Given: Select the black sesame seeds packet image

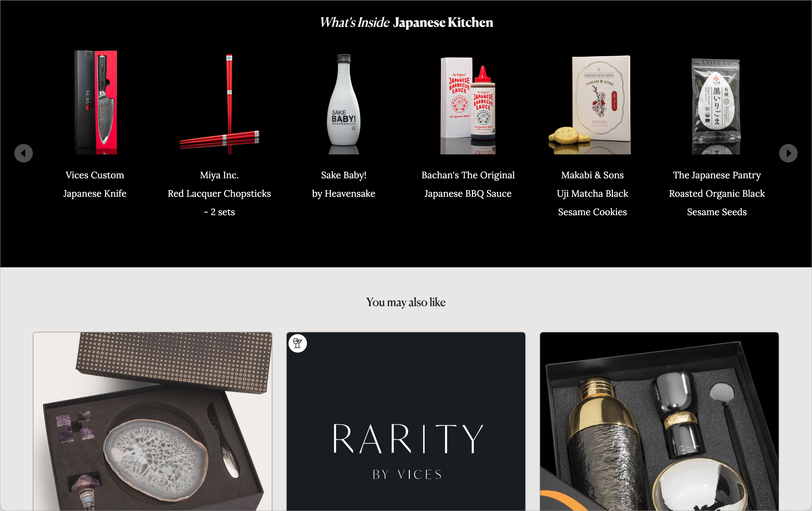Looking at the screenshot, I should [716, 106].
